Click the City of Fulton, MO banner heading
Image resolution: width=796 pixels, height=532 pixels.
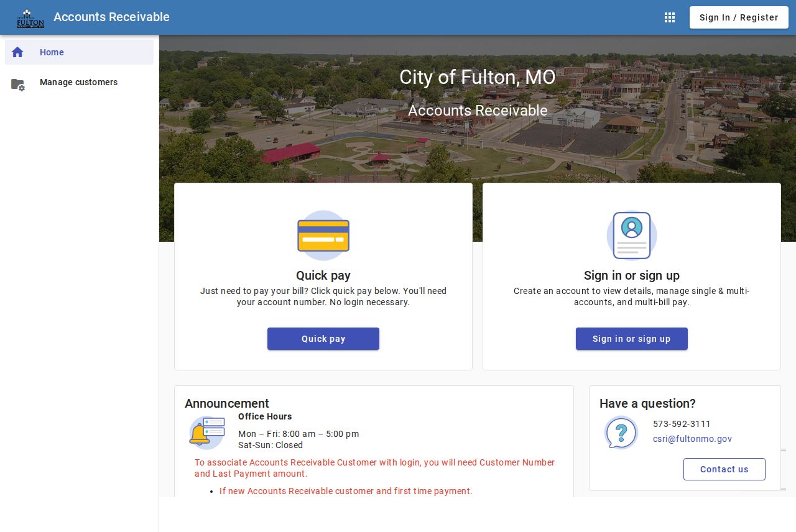[x=478, y=77]
